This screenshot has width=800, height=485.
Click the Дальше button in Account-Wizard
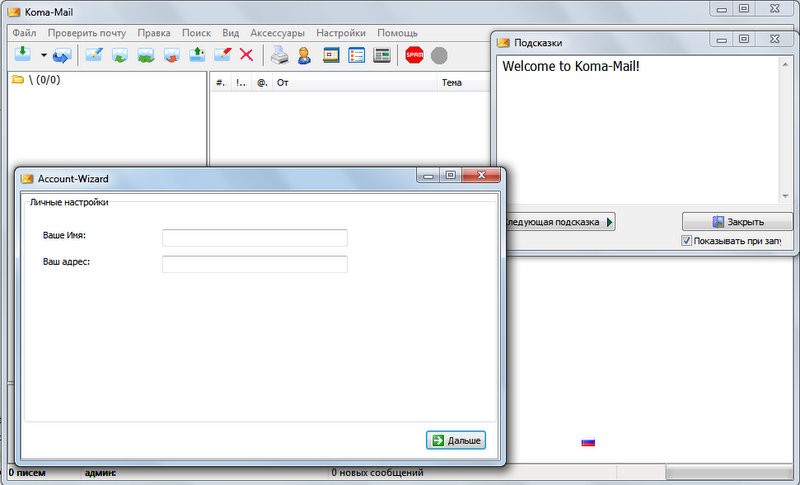click(x=456, y=440)
